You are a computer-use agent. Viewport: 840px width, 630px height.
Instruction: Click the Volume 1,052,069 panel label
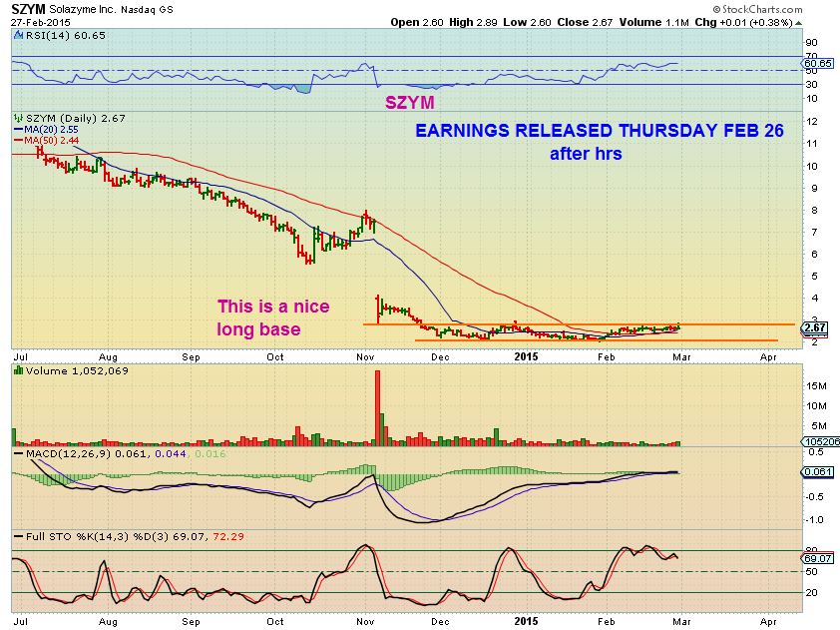coord(77,371)
